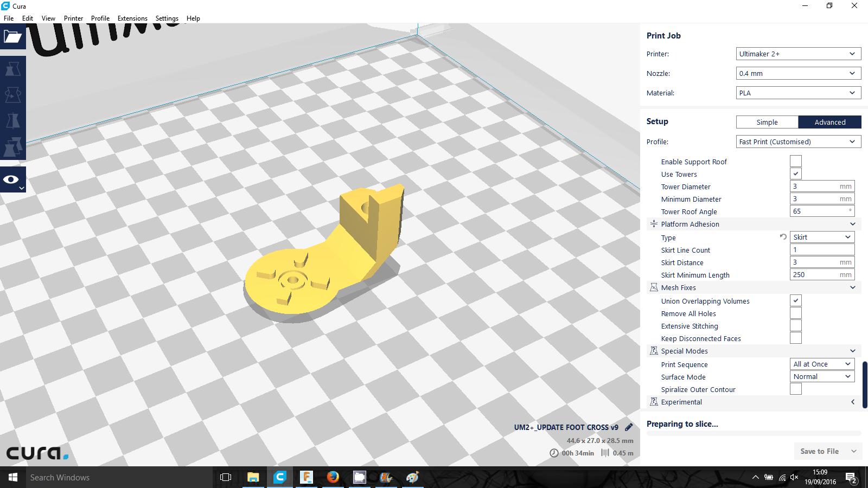Tick the Remove All Holes checkbox
868x488 pixels.
pyautogui.click(x=795, y=313)
